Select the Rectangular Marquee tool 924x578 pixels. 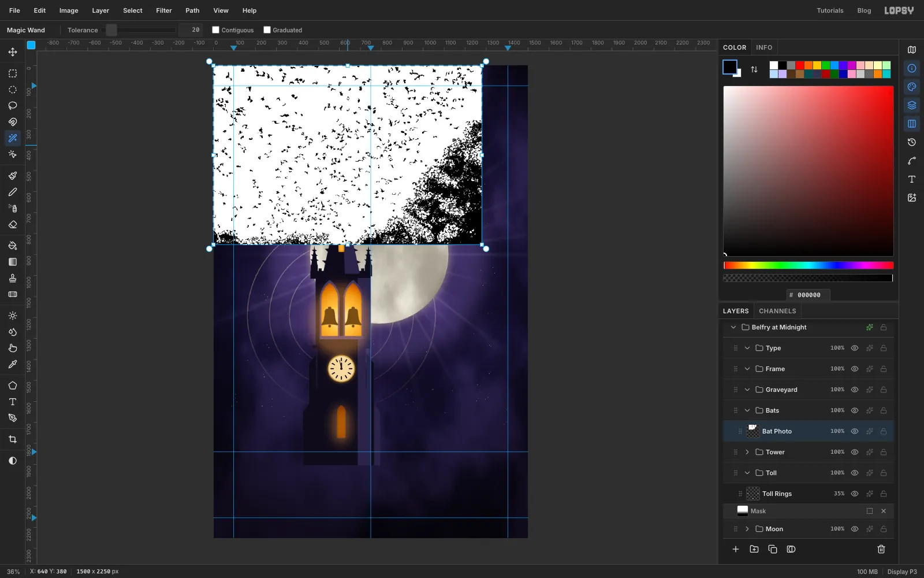(13, 73)
